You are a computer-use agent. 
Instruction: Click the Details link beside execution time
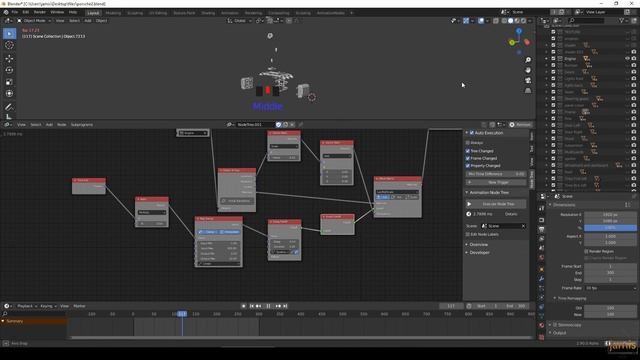511,214
